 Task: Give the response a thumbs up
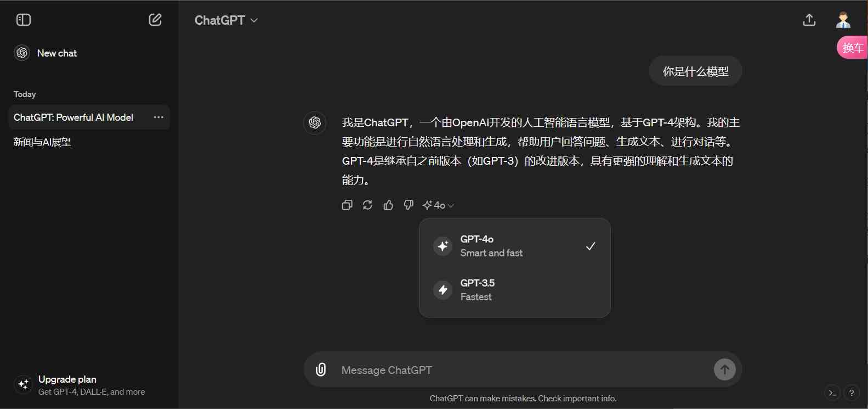pos(388,205)
